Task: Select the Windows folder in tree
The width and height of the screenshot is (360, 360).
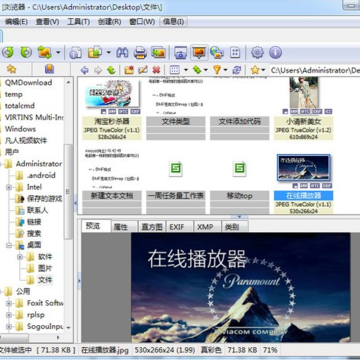Action: [20, 129]
